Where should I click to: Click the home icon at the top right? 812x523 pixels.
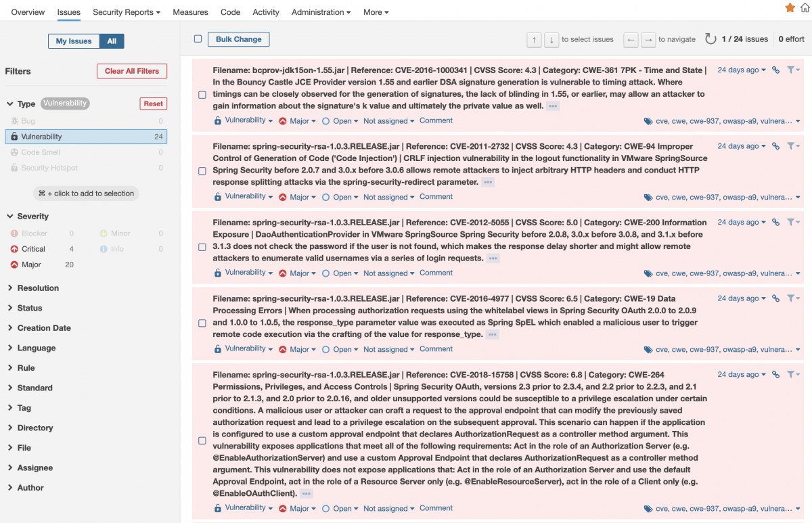(x=806, y=8)
